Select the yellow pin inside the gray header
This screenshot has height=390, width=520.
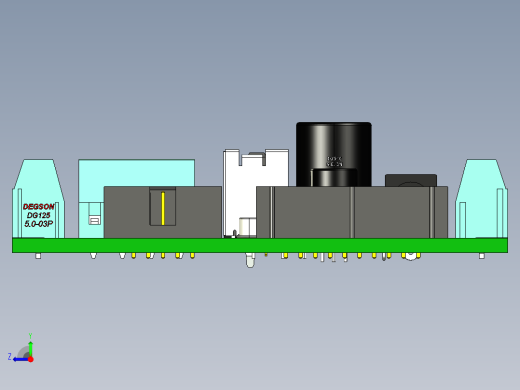click(163, 208)
